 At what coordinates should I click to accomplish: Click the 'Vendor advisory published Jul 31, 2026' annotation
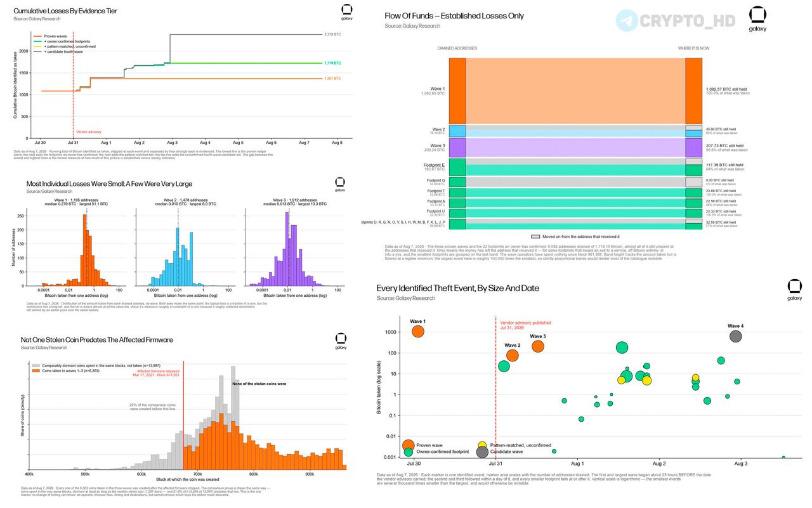coord(525,325)
